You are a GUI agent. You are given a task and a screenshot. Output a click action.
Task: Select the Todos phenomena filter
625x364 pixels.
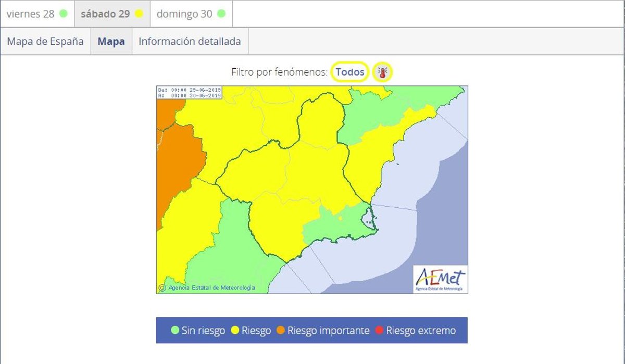349,72
